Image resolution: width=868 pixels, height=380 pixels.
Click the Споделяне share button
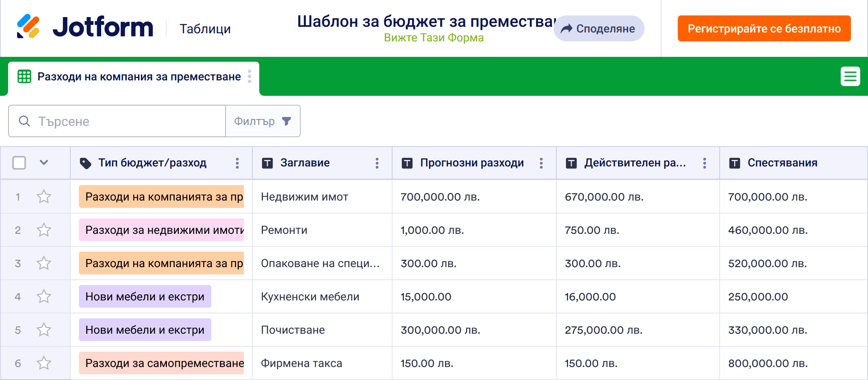(599, 28)
